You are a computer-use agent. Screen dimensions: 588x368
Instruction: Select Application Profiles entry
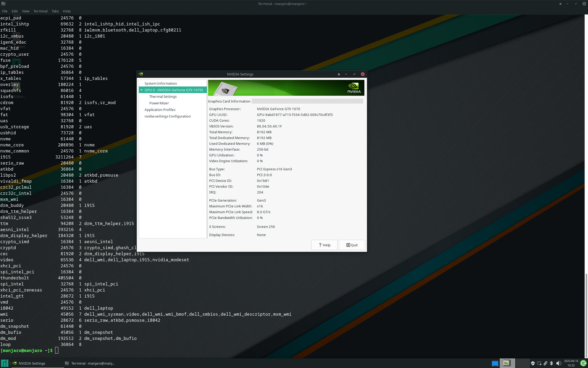point(160,110)
